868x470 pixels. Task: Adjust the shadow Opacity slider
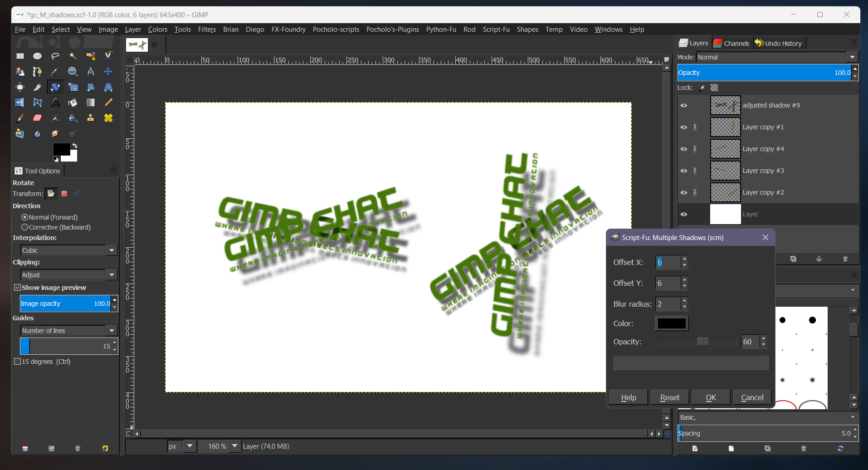pos(696,341)
